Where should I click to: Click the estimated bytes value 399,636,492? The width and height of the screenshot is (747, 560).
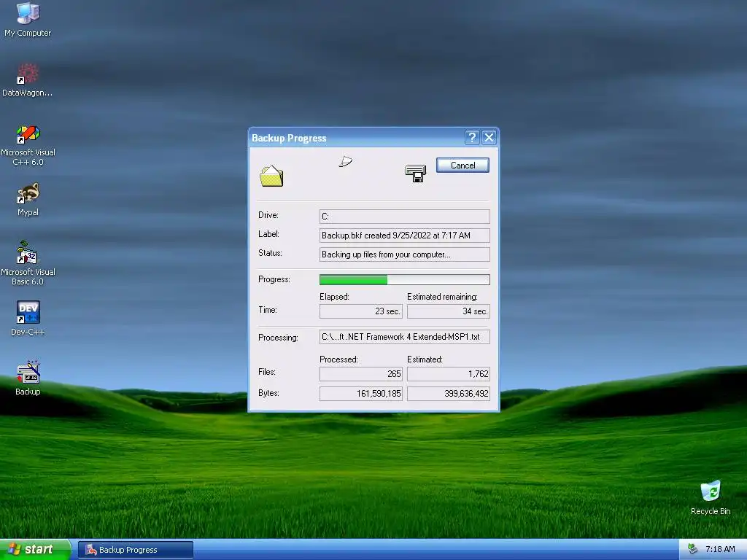(449, 393)
